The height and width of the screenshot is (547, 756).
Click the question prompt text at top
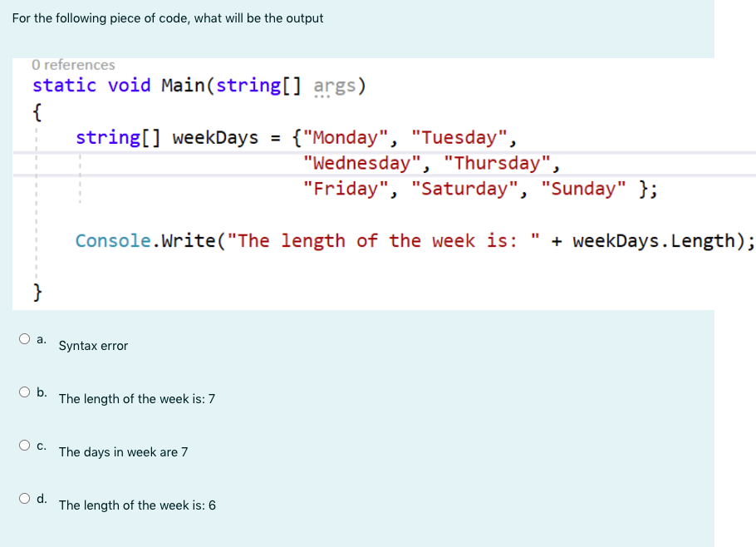coord(169,17)
